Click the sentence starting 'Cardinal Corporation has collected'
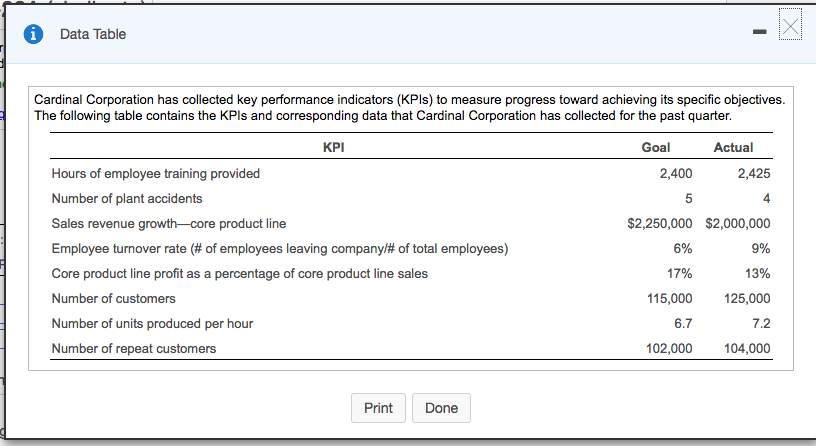Viewport: 816px width, 446px height. 410,99
